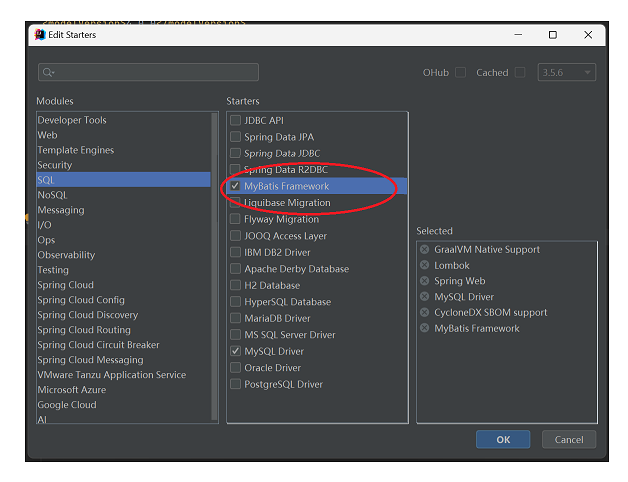Select the Spring Cloud Messaging module
Screen dimensions: 628x482
click(123, 360)
